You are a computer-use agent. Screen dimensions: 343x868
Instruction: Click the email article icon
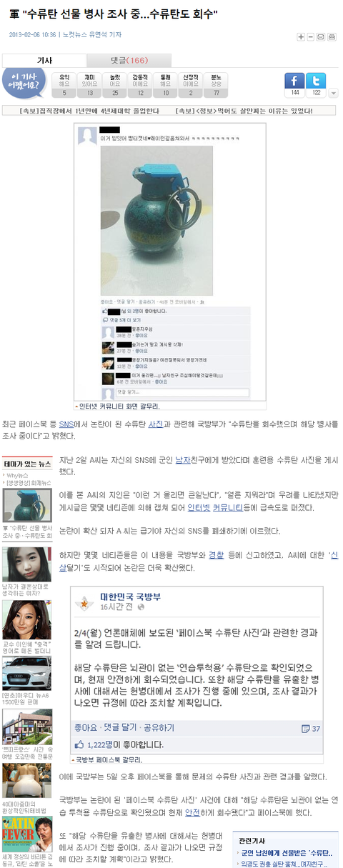322,36
